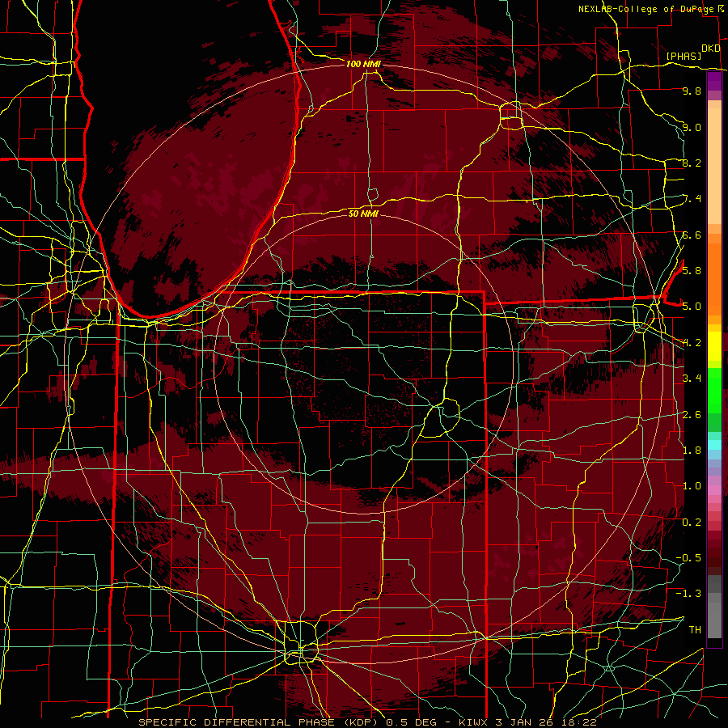Click the 9.8 legend value

click(692, 91)
